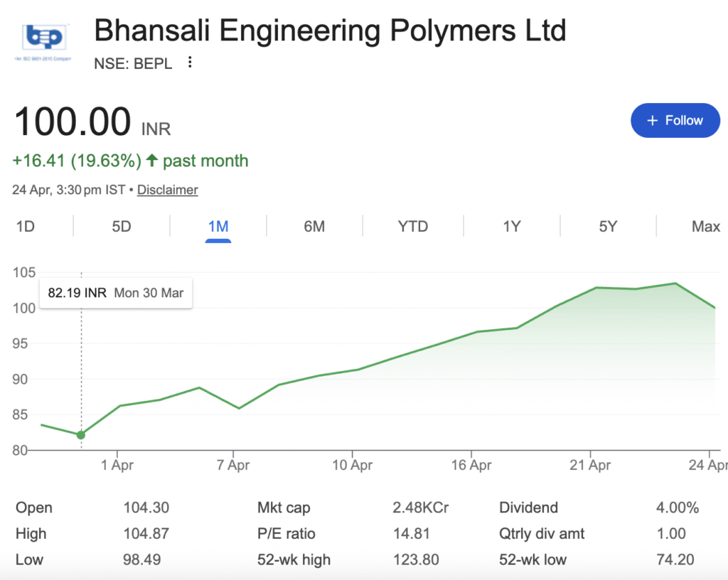Click the 7 Apr label on the x-axis
728x580 pixels.
pos(233,466)
